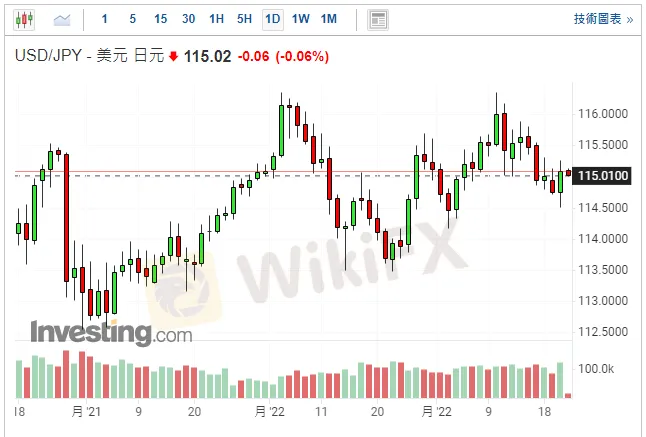Switch to the area chart type icon
Viewport: 646px width, 437px height.
62,19
